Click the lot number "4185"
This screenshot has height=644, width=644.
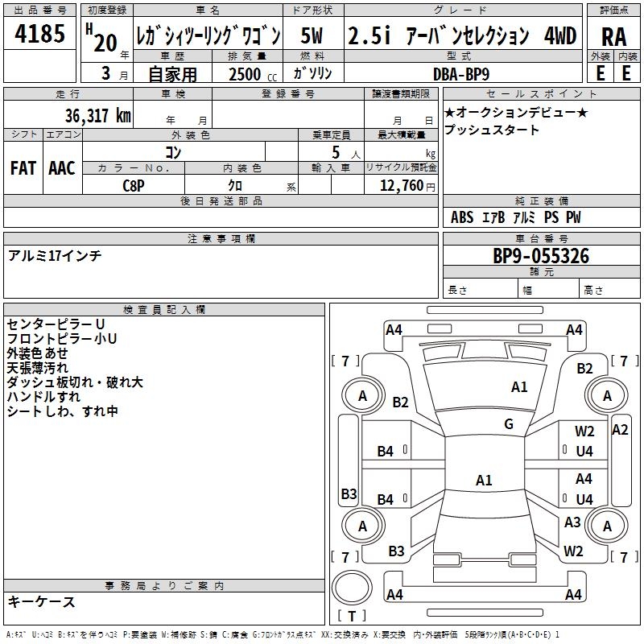pyautogui.click(x=39, y=33)
